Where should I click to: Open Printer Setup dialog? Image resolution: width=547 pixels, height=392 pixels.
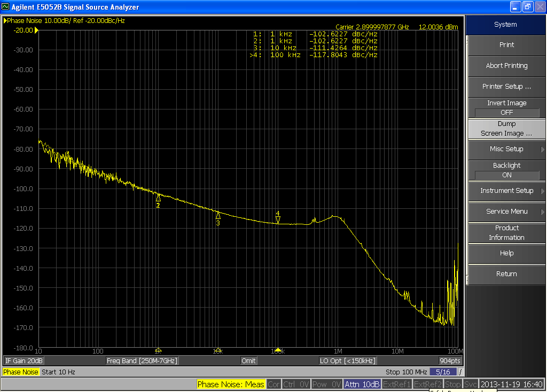(506, 87)
